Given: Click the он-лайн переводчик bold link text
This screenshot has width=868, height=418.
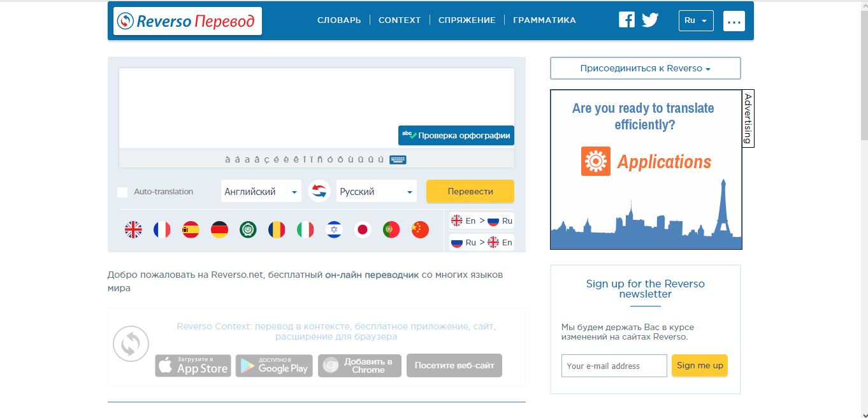Looking at the screenshot, I should pos(372,275).
